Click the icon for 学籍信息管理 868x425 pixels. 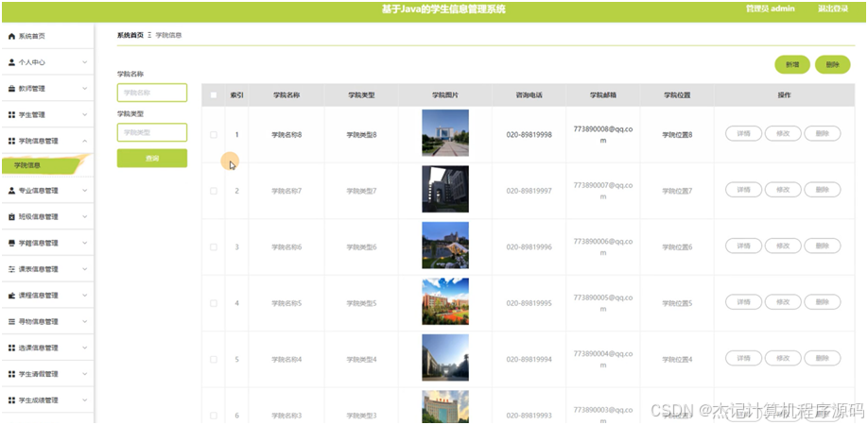click(x=11, y=243)
